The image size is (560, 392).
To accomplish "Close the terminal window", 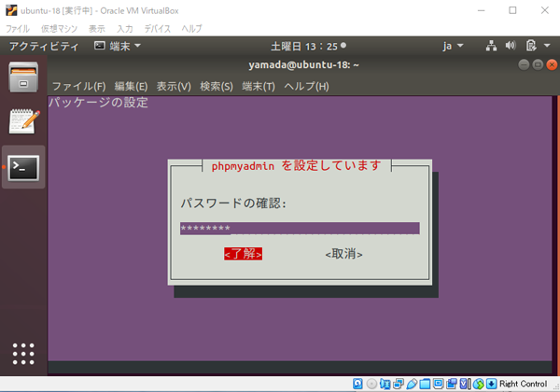I will 552,64.
